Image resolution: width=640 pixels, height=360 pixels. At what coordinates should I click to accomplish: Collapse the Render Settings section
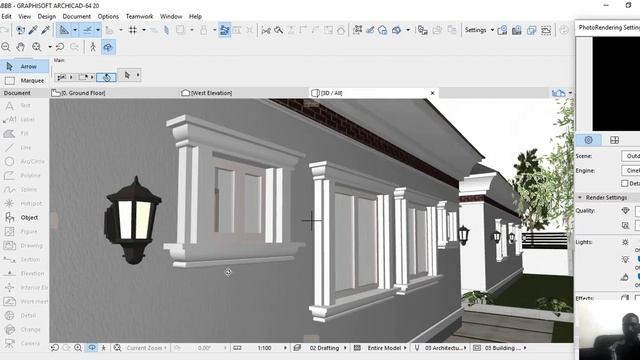(580, 197)
